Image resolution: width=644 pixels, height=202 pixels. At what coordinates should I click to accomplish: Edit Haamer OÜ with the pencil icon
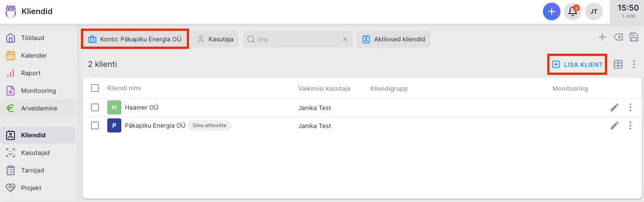(x=615, y=107)
